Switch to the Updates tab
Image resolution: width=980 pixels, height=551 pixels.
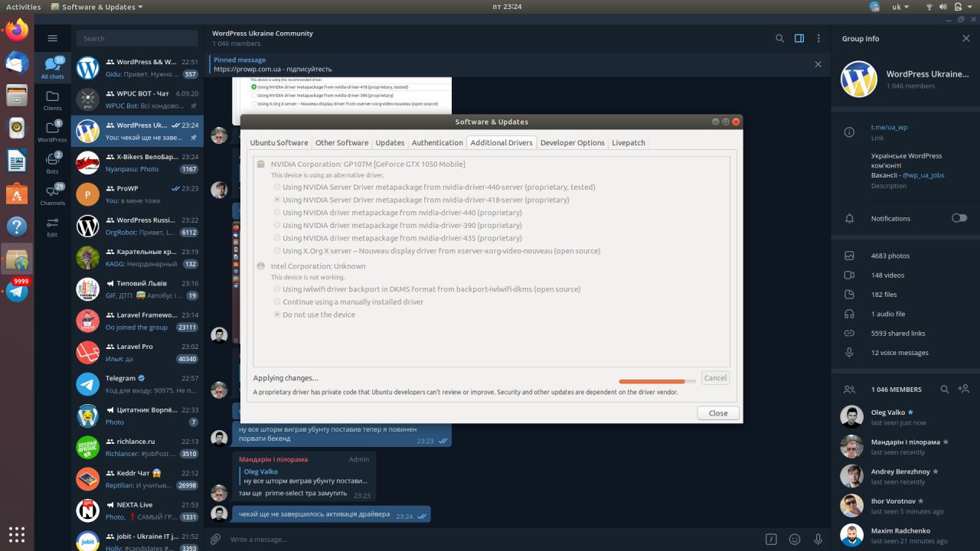click(390, 142)
